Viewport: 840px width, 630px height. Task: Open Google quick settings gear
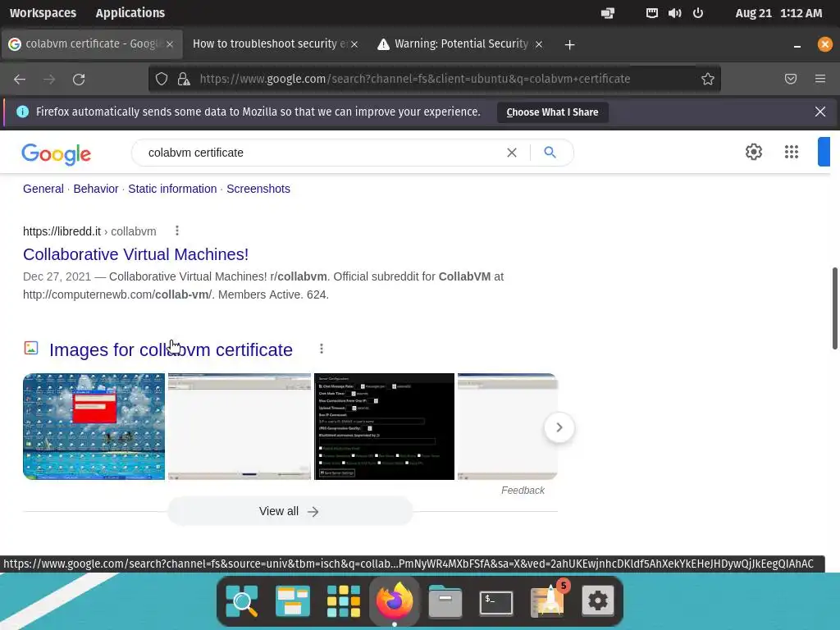click(754, 152)
